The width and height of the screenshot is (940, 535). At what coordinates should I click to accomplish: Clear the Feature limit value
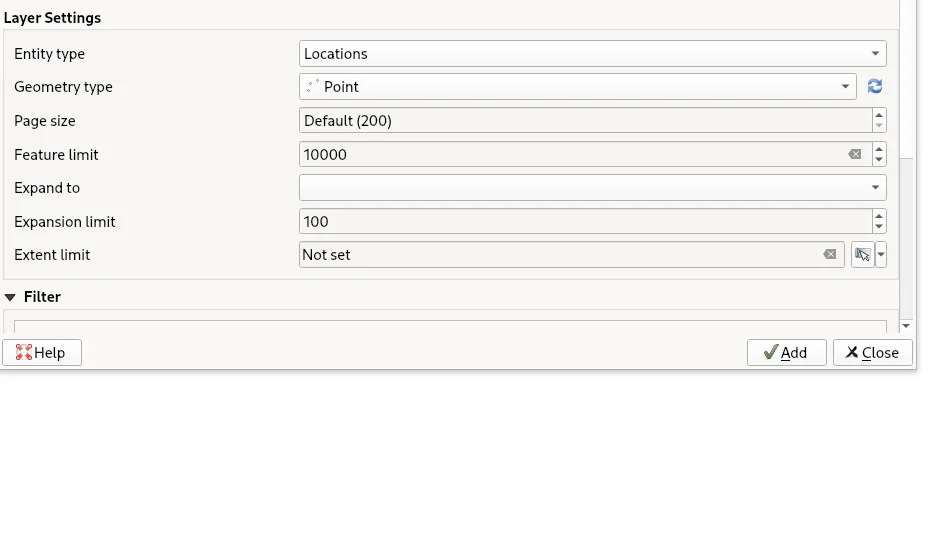tap(855, 155)
